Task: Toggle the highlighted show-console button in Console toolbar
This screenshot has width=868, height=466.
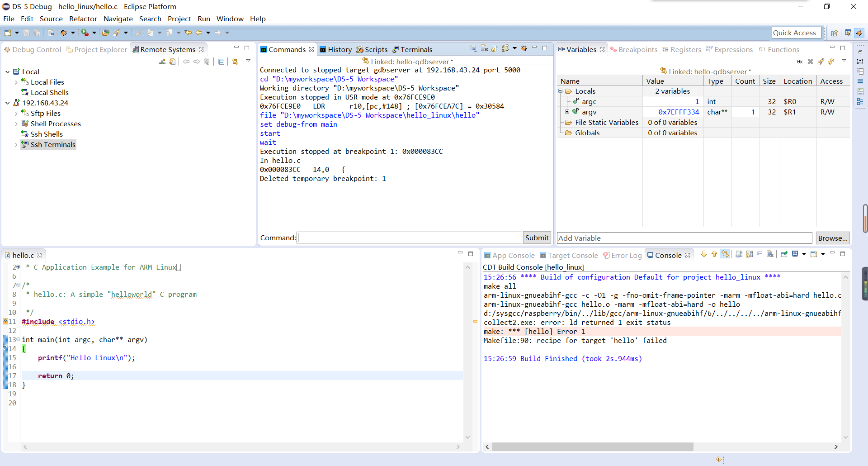Action: coord(725,254)
